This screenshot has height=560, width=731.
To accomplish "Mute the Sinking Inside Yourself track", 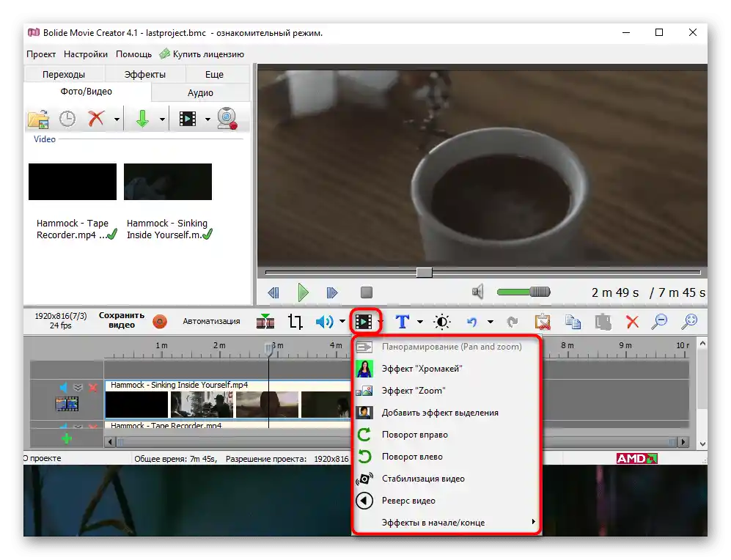I will tap(63, 387).
